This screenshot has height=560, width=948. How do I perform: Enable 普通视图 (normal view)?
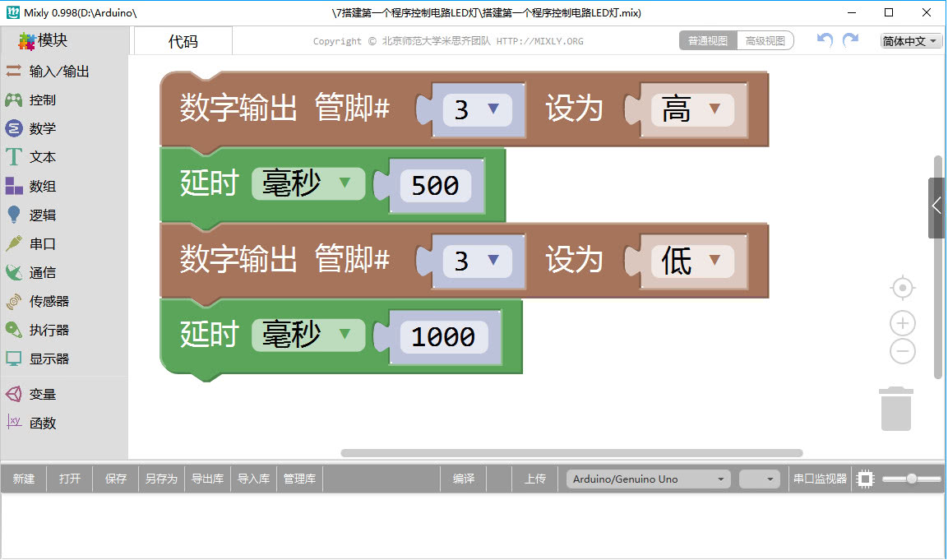[707, 39]
